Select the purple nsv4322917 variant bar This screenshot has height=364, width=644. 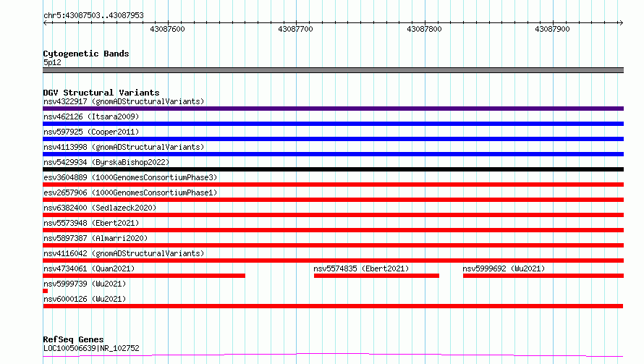pos(333,109)
